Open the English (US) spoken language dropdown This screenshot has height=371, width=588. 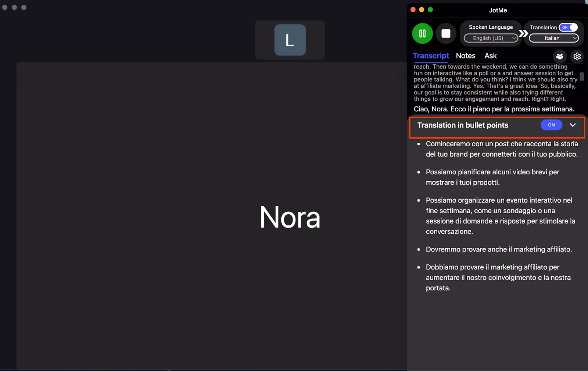click(491, 38)
